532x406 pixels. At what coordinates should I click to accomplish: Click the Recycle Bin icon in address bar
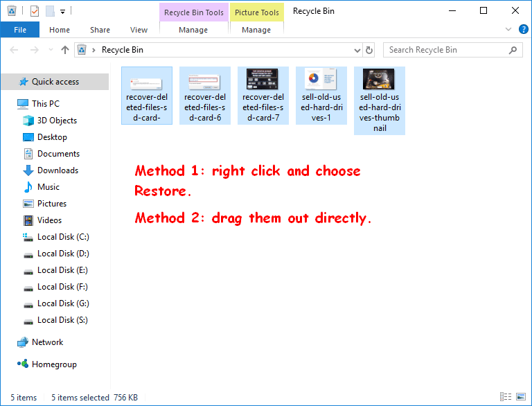[82, 50]
